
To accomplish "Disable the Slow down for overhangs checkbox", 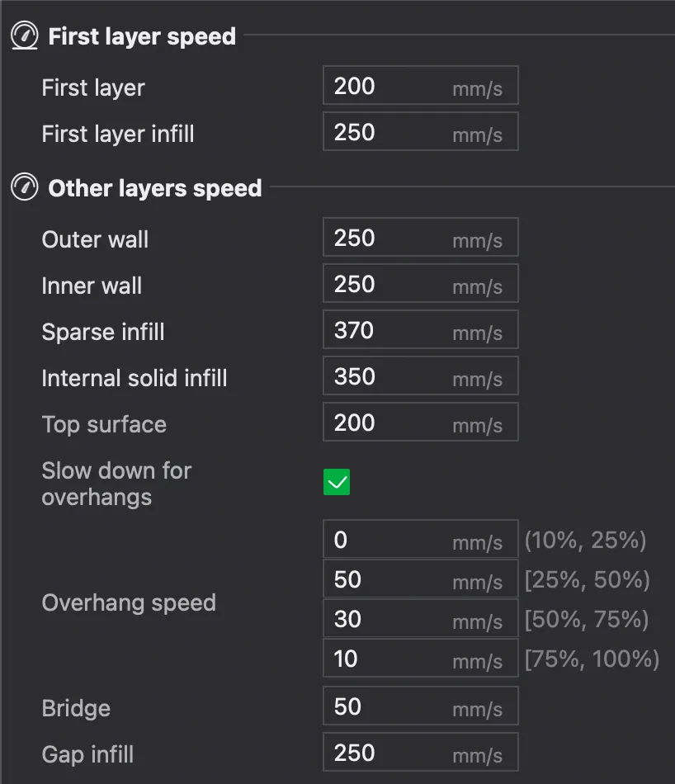I will 337,483.
